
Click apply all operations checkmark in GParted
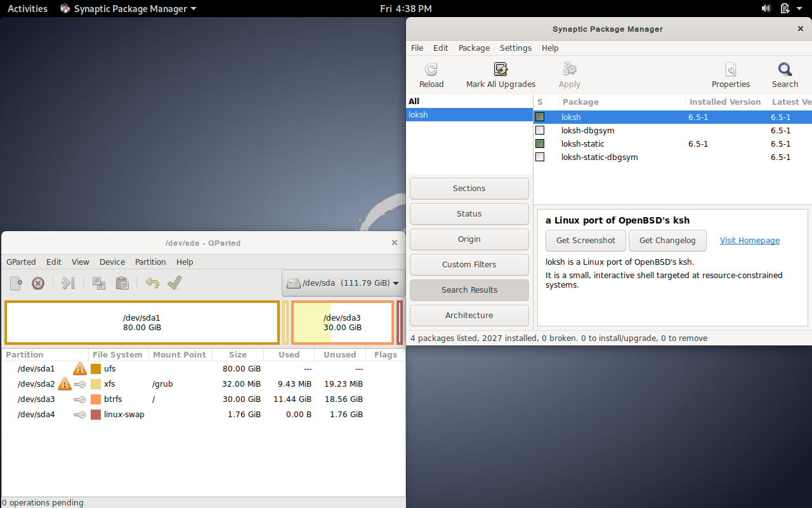point(175,283)
